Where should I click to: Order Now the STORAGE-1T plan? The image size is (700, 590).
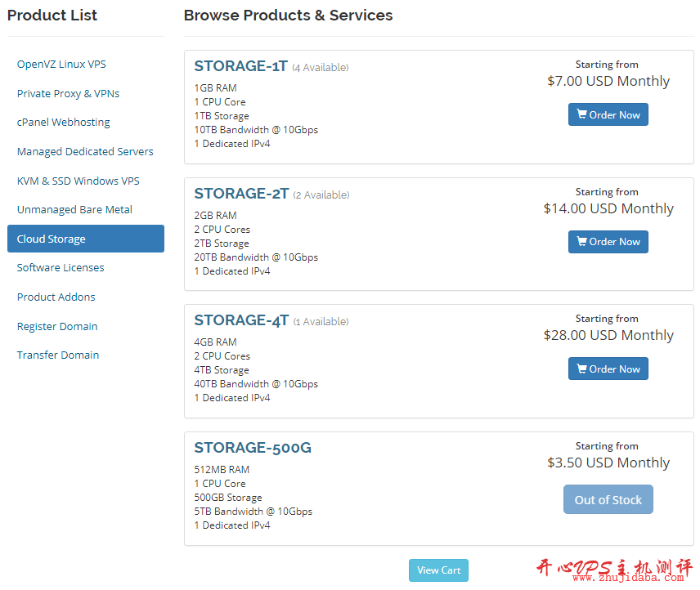[608, 114]
